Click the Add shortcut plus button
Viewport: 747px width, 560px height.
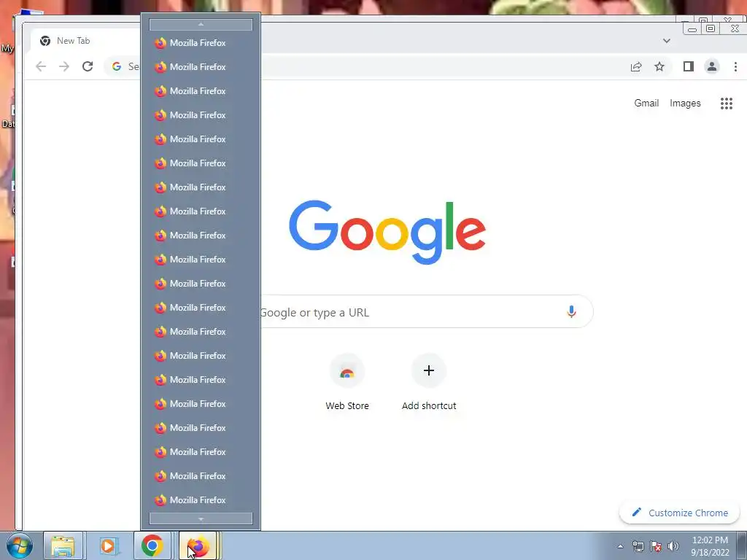(x=429, y=370)
